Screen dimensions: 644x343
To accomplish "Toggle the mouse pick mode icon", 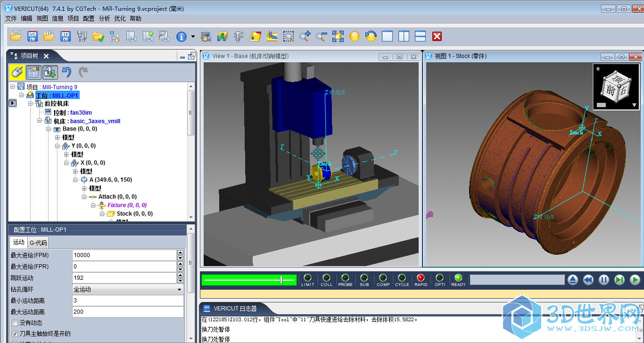I will point(17,72).
